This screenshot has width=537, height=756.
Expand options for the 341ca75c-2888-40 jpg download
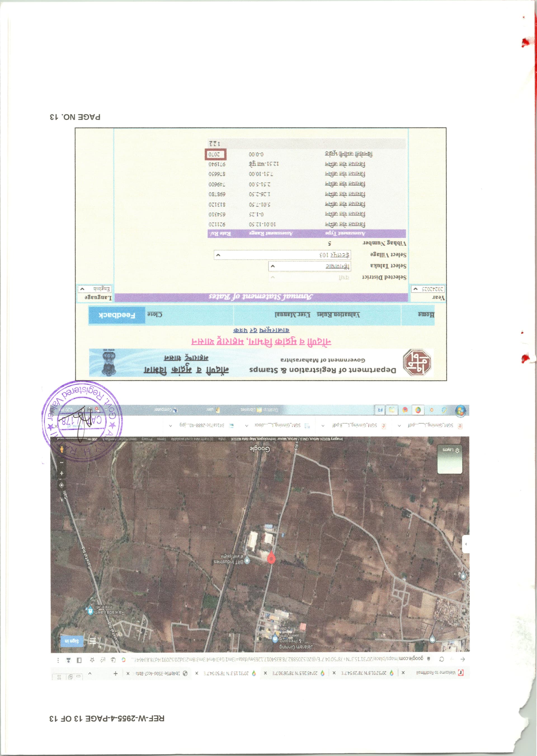pos(170,426)
